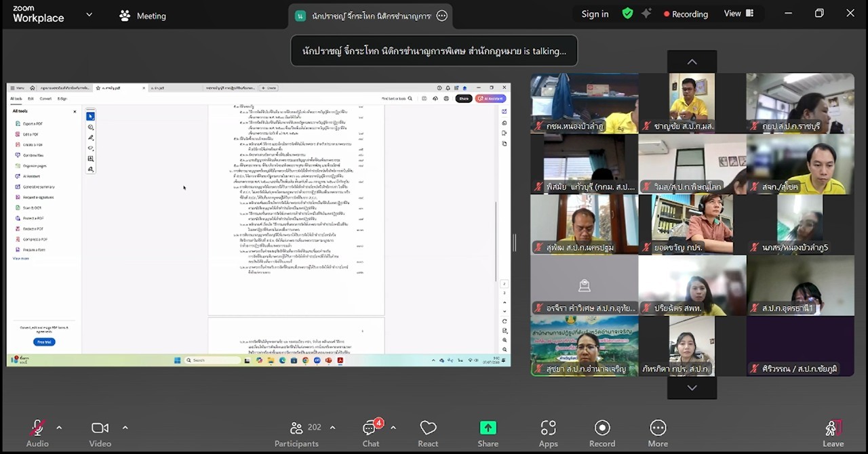Open the More options in the meeting toolbar
Screen dimensions: 868x454
coord(658,434)
